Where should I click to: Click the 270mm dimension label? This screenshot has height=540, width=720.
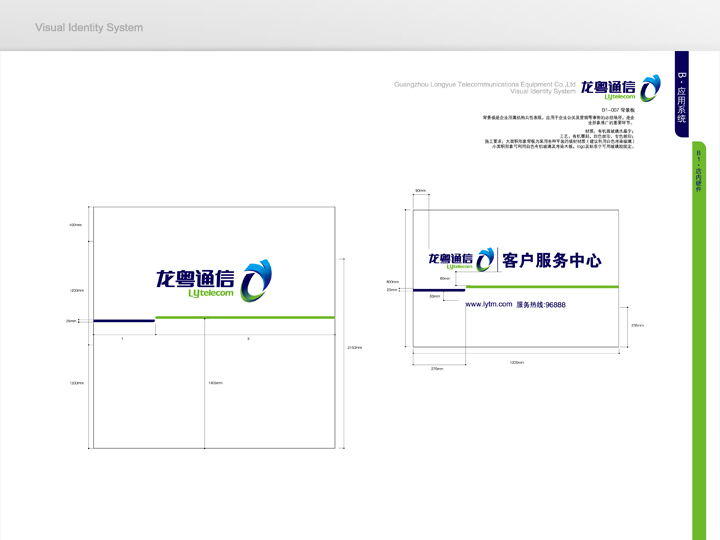(x=437, y=369)
